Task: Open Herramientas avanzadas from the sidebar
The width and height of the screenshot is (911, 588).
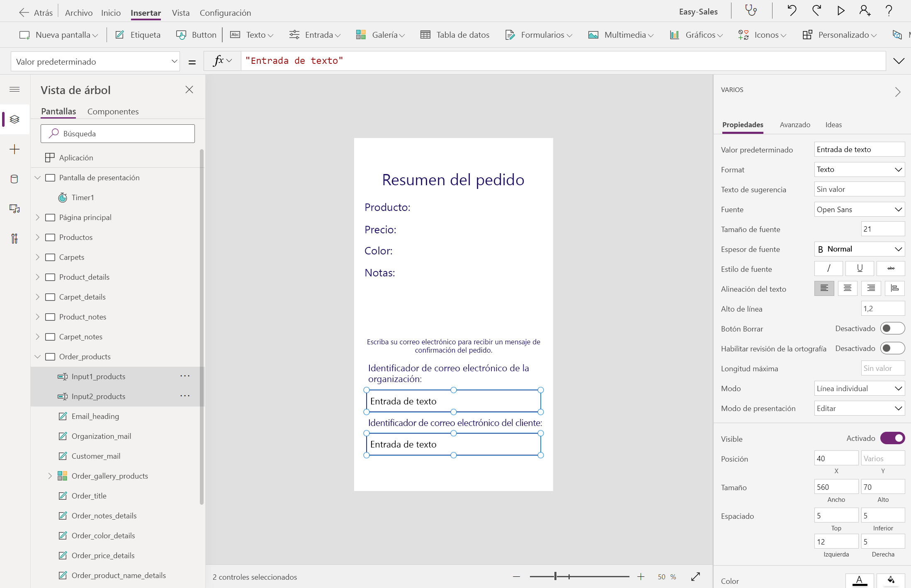Action: click(x=15, y=239)
